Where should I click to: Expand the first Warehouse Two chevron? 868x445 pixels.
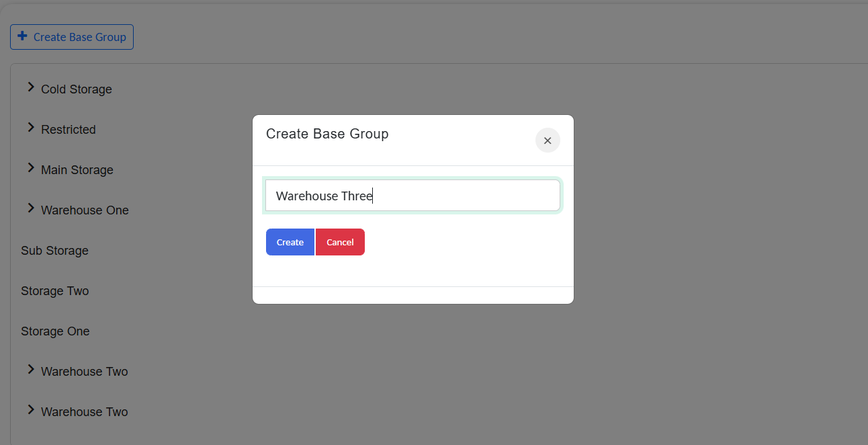pos(31,370)
